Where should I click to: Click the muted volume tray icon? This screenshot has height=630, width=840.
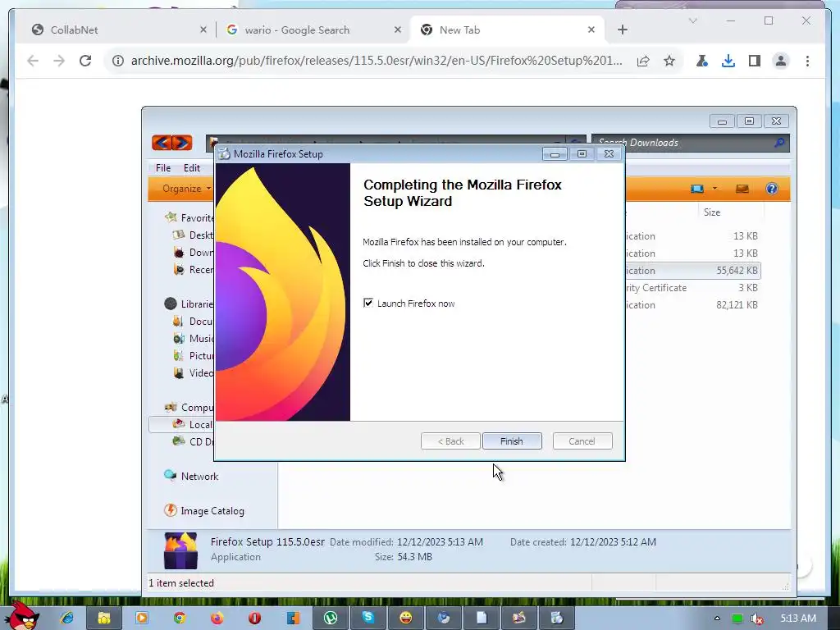756,619
